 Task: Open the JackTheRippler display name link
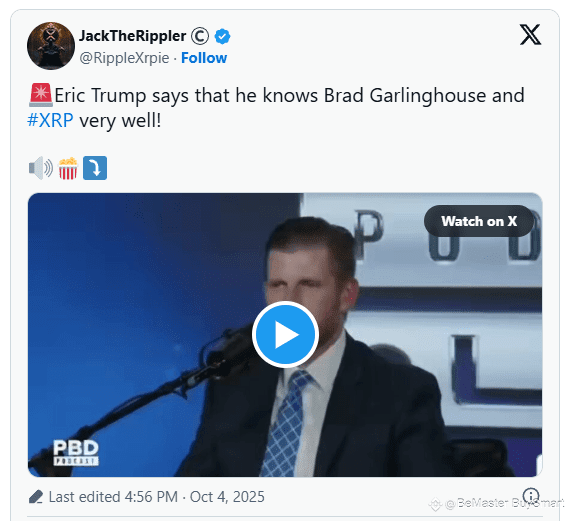(133, 36)
